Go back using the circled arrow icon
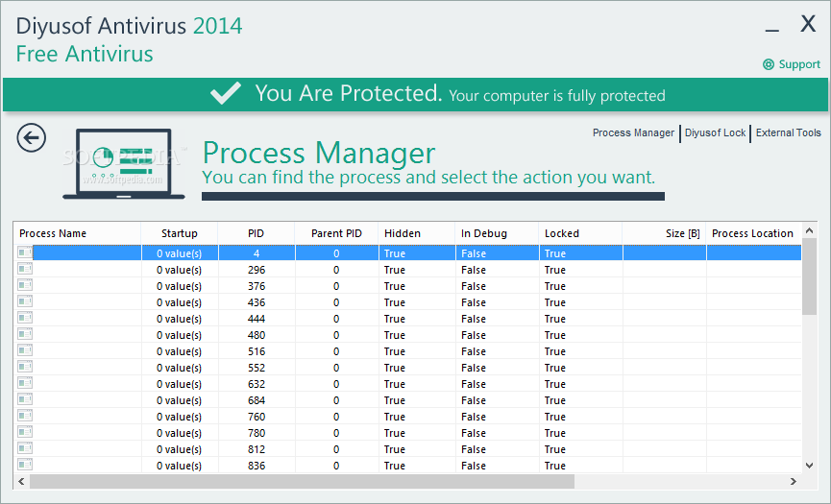This screenshot has width=831, height=504. [x=32, y=138]
